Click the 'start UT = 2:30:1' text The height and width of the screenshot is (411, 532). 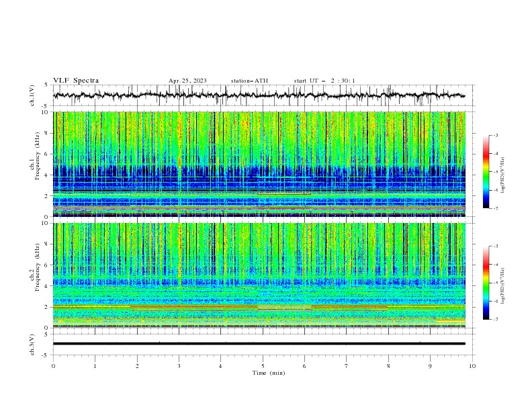324,81
